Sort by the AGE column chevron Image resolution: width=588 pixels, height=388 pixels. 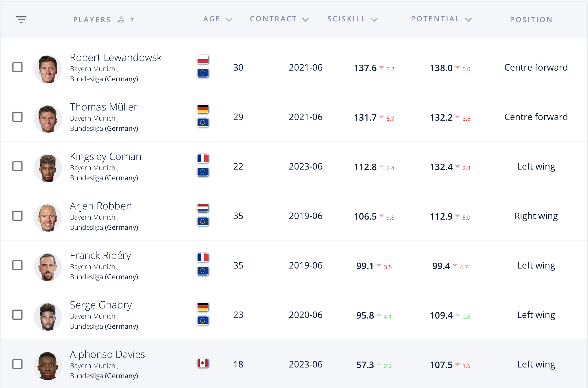tap(229, 19)
